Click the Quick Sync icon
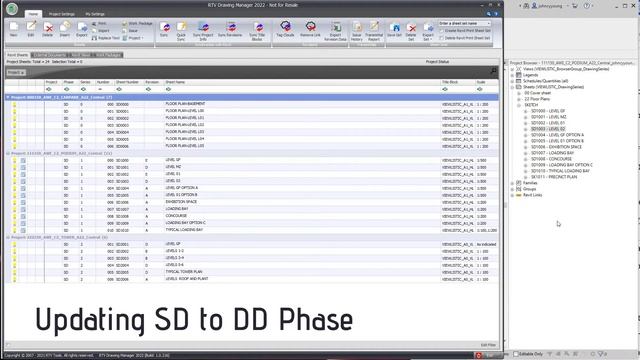Viewport: 640px width, 360px height. point(181,27)
